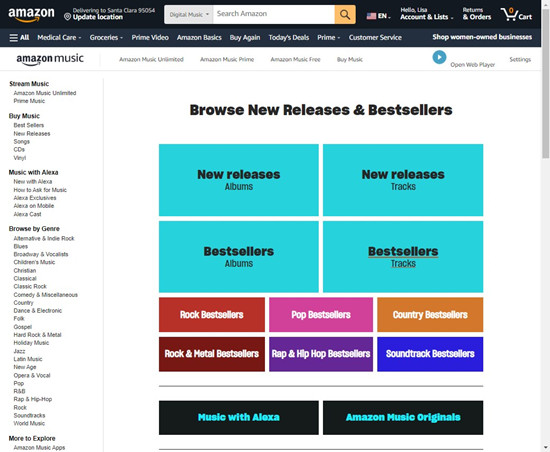Open the hamburger All menu
This screenshot has width=550, height=452.
pos(19,38)
